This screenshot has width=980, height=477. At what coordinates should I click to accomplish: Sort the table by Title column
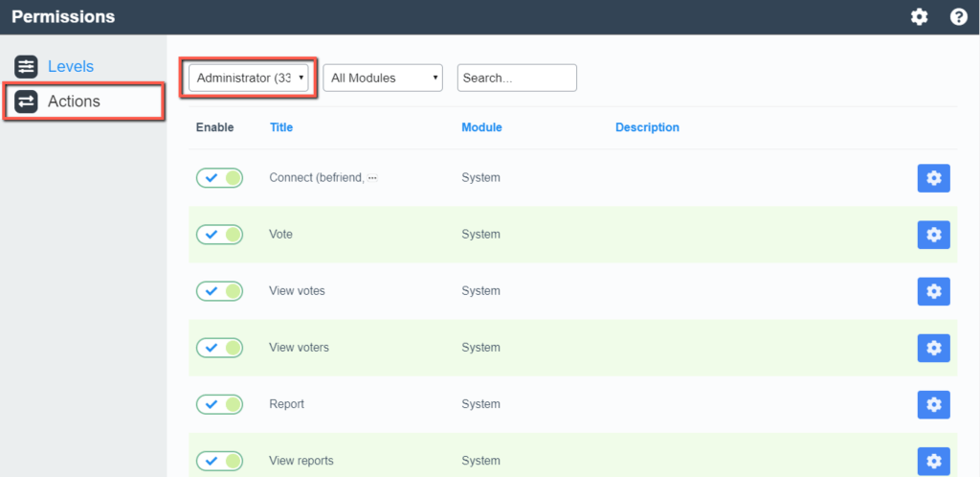281,127
